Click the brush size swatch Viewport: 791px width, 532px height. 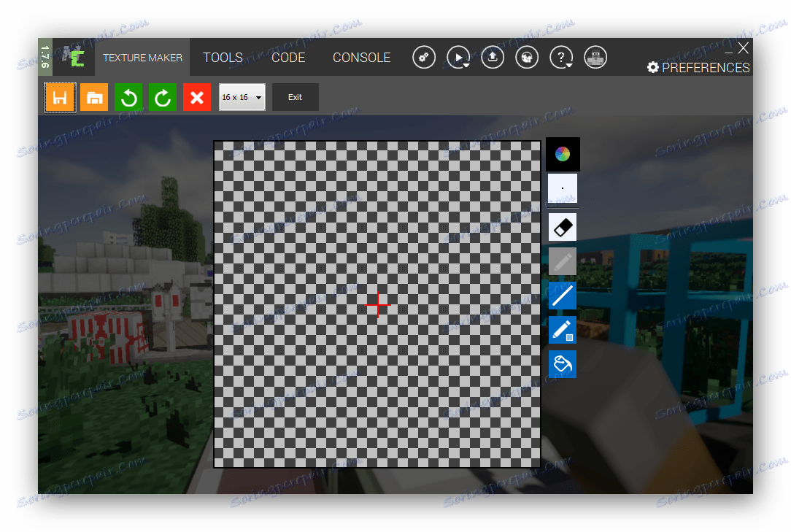(x=563, y=188)
